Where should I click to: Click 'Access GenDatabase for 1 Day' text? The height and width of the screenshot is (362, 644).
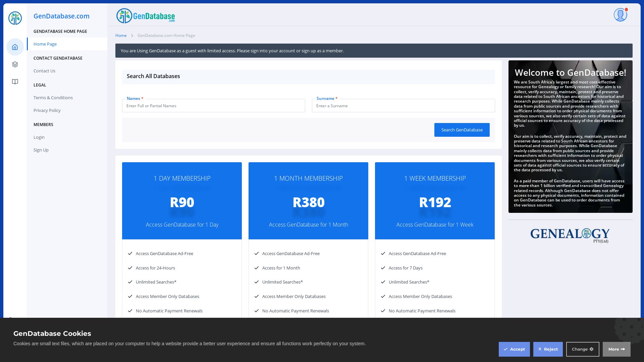click(x=182, y=225)
